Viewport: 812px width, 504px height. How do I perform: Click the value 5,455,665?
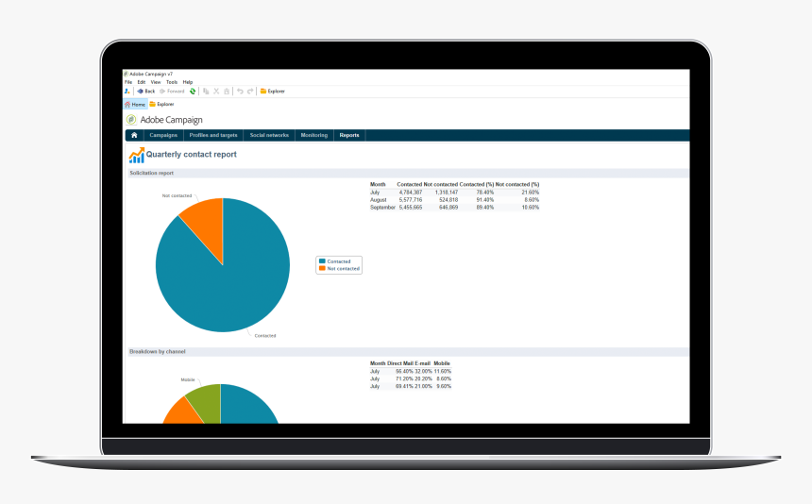tap(410, 207)
